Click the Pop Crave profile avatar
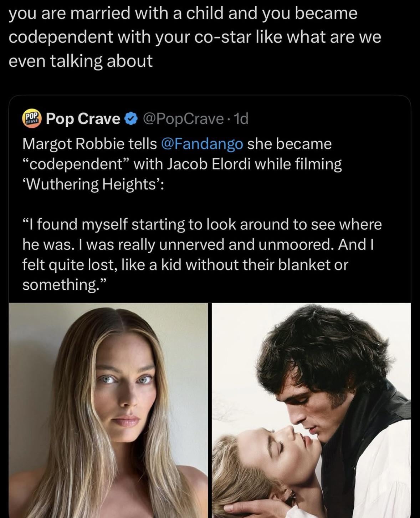Screen dimensions: 420x518 [x=32, y=118]
